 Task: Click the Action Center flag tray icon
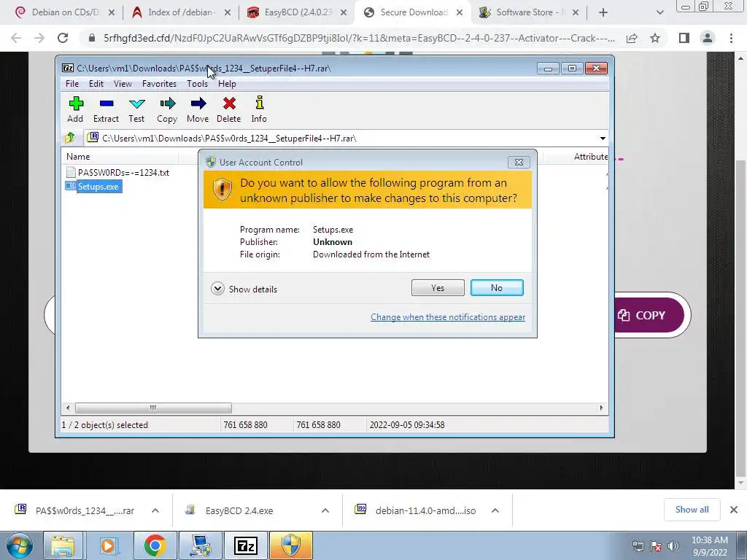tap(656, 546)
